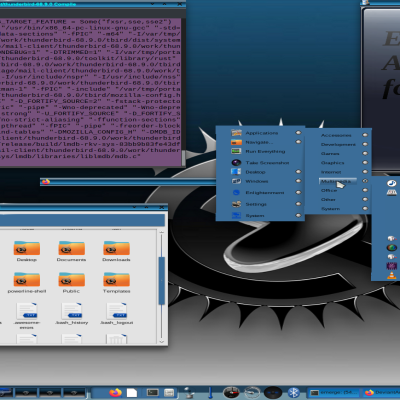Click the thermometer temperature gadget
This screenshot has height=400, width=400.
(x=210, y=392)
